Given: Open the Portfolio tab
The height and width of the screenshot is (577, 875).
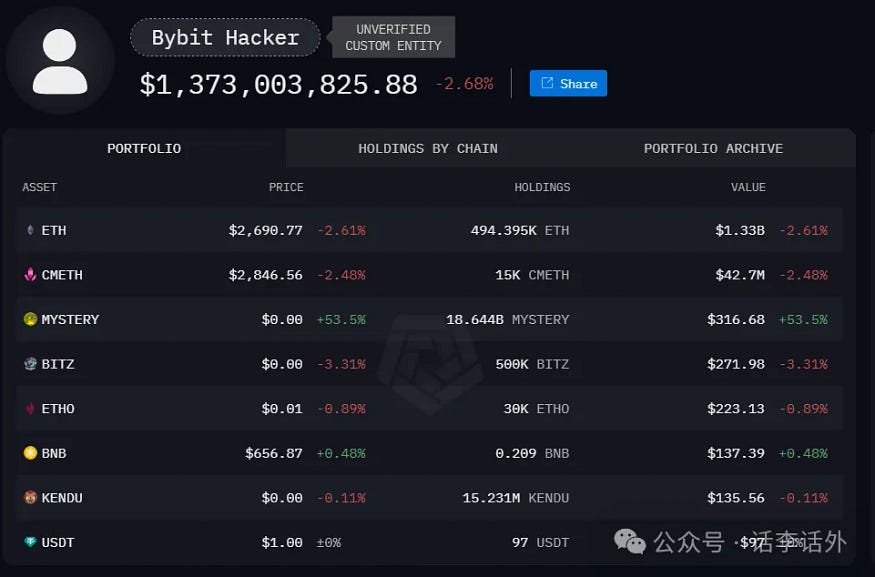Looking at the screenshot, I should pos(144,148).
